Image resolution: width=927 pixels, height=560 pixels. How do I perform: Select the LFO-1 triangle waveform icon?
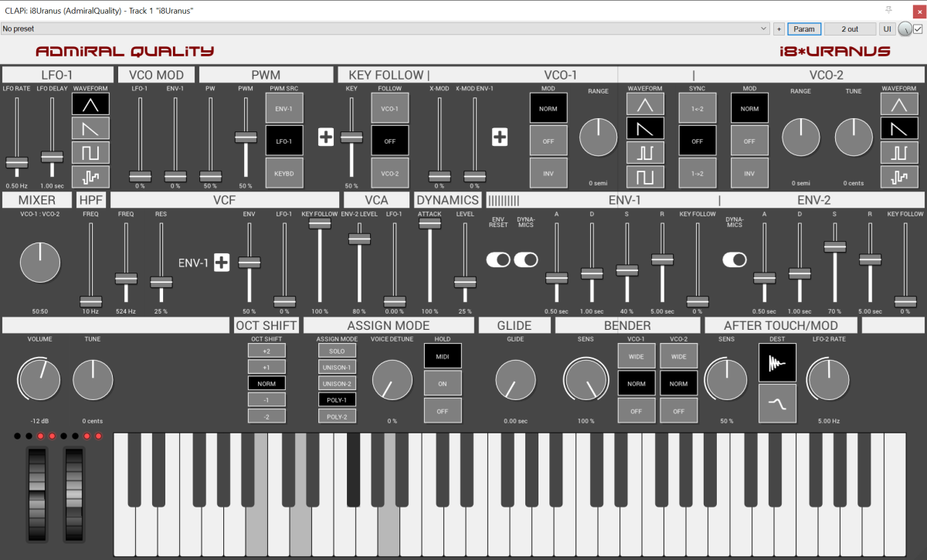tap(90, 104)
